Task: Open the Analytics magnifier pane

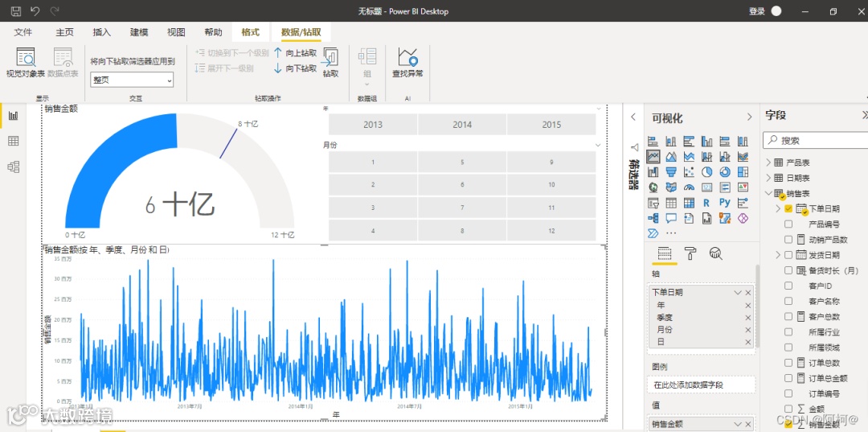Action: [x=716, y=253]
